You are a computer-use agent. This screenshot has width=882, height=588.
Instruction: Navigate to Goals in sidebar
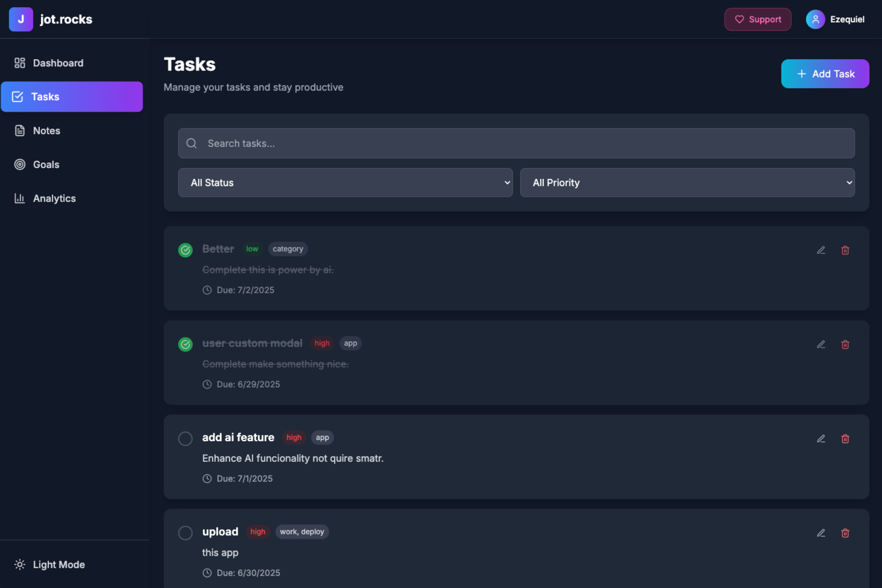click(46, 165)
